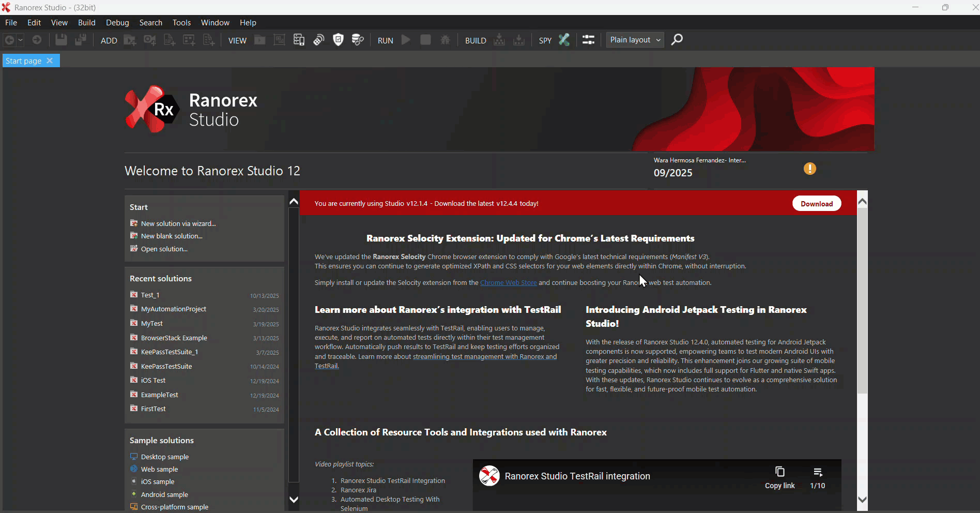Click the orange license warning icon

(810, 169)
